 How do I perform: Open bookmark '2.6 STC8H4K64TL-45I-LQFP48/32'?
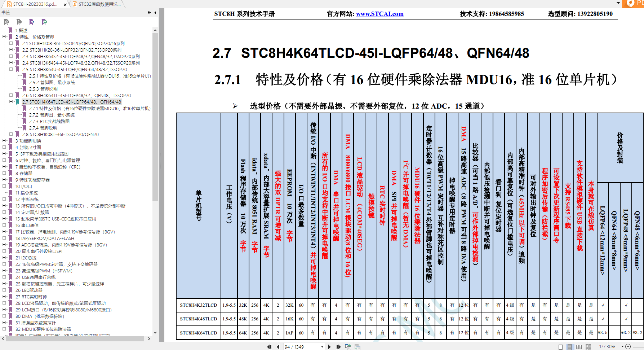(x=76, y=95)
